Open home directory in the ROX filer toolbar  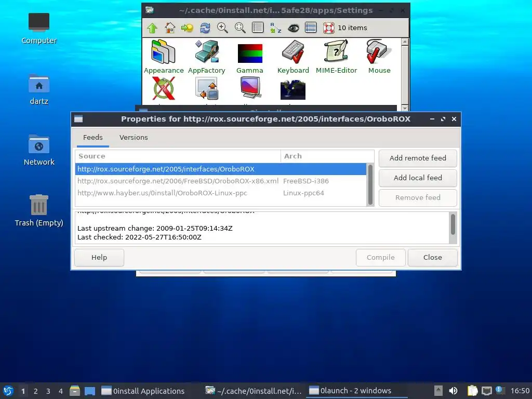[x=170, y=28]
